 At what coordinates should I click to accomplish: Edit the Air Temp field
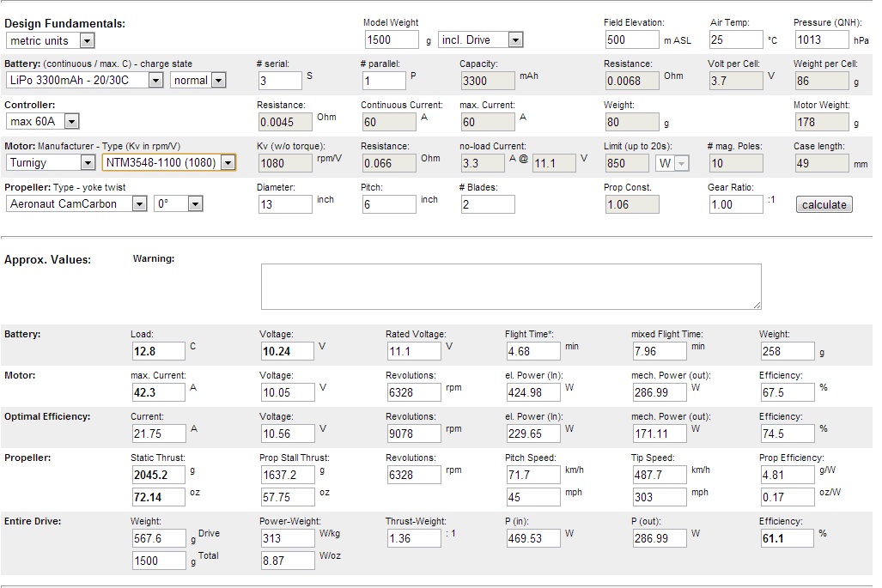click(735, 39)
